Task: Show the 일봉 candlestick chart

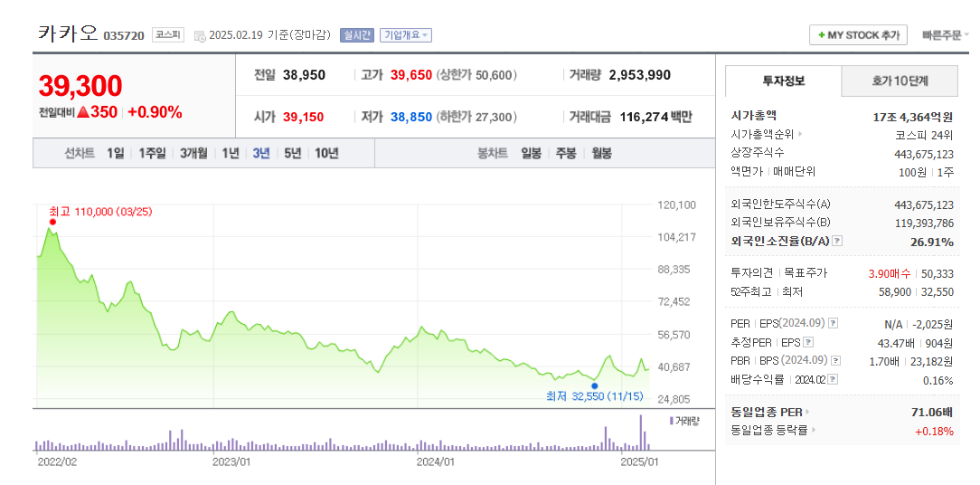Action: [532, 153]
